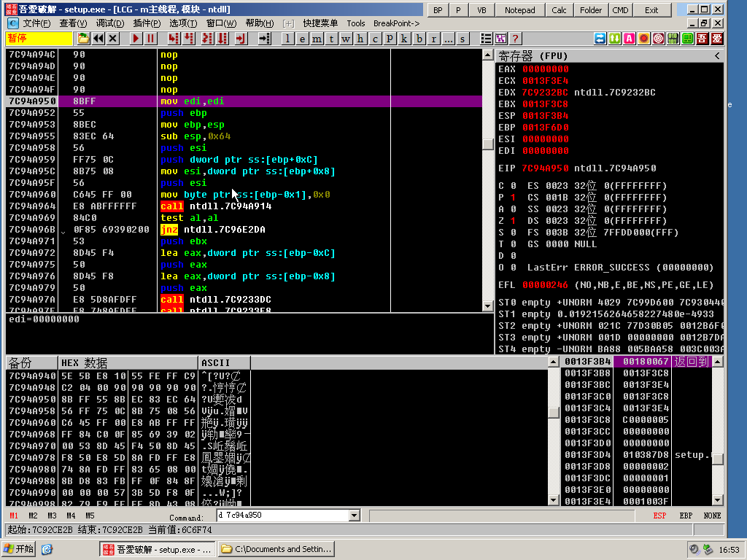
Task: Click the Folder button in title bar
Action: [591, 10]
